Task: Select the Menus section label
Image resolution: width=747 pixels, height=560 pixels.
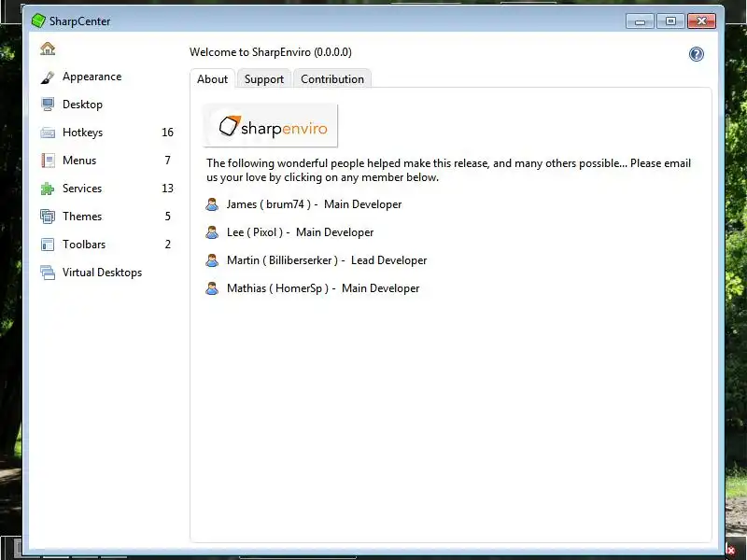Action: click(x=79, y=161)
